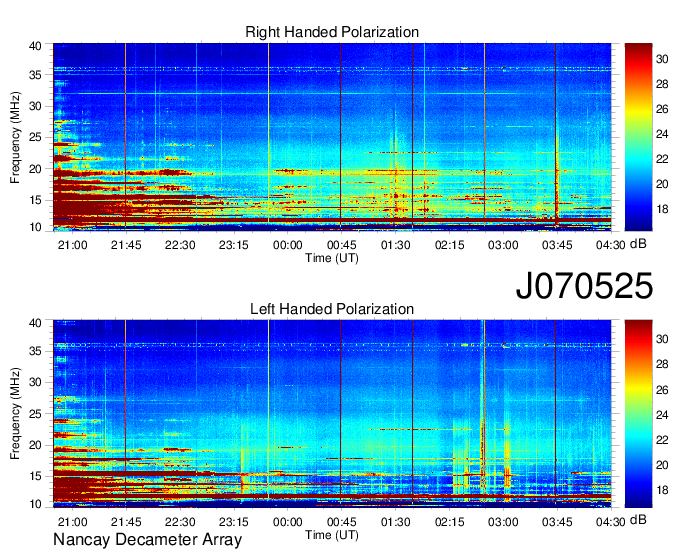Click the 02:15 time tick on top plot
Screen dimensions: 680x552
click(x=449, y=245)
